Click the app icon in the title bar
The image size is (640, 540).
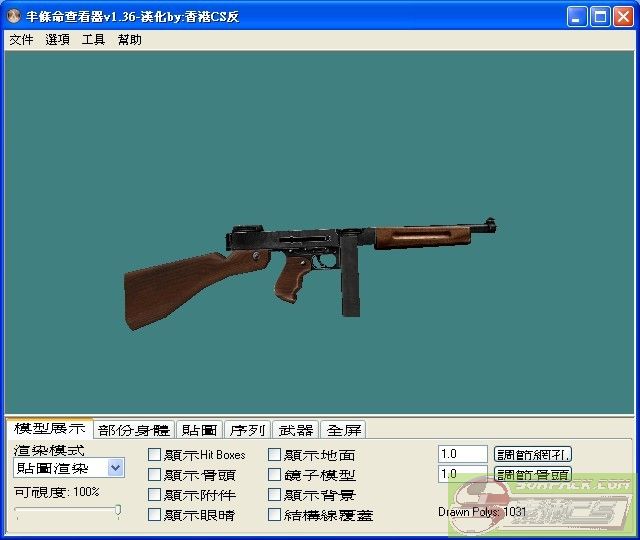(15, 17)
